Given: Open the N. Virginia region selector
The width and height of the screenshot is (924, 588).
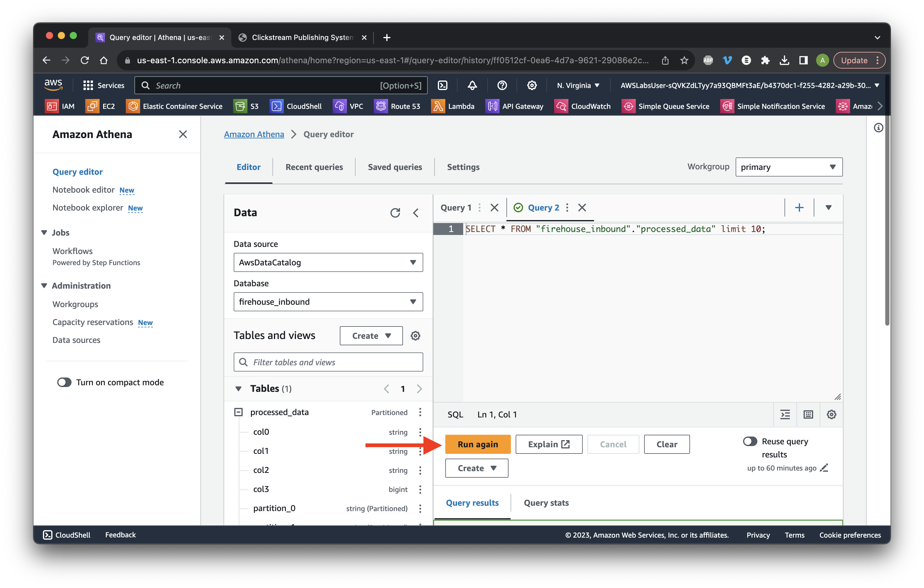Looking at the screenshot, I should [578, 85].
